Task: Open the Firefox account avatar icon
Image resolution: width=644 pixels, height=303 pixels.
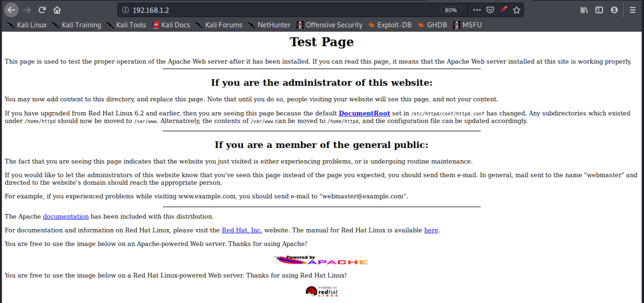Action: [x=614, y=10]
